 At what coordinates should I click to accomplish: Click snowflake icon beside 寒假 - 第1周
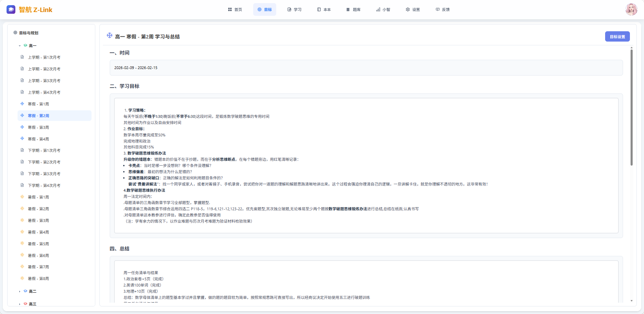pos(22,104)
